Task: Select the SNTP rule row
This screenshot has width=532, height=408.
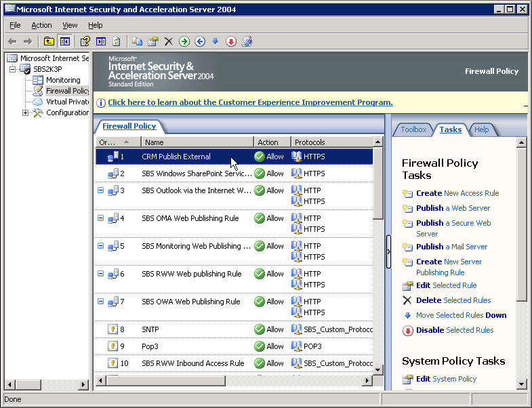Action: click(234, 329)
